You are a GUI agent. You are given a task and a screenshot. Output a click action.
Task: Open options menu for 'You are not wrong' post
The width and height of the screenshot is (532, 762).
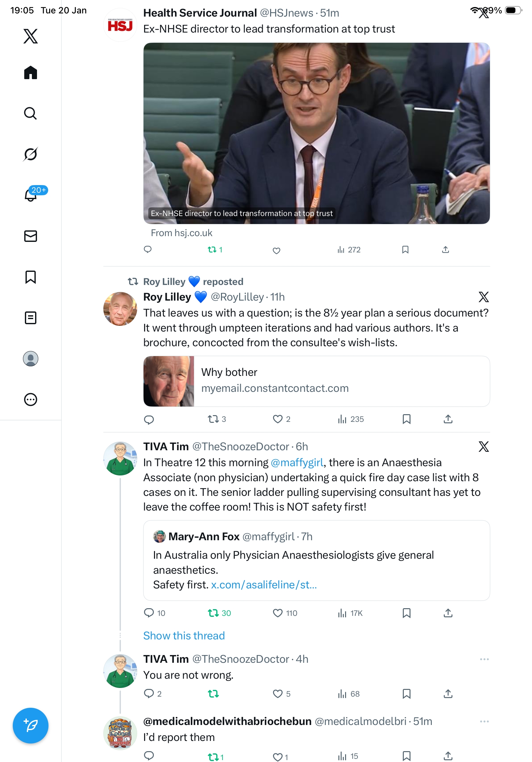pos(484,659)
